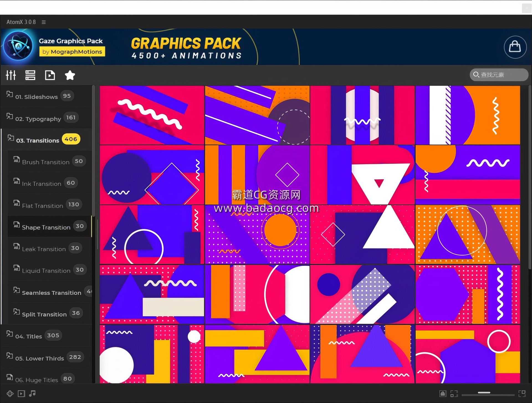
Task: Select thumbnail with purple hexagon and wavy line
Action: point(468,294)
